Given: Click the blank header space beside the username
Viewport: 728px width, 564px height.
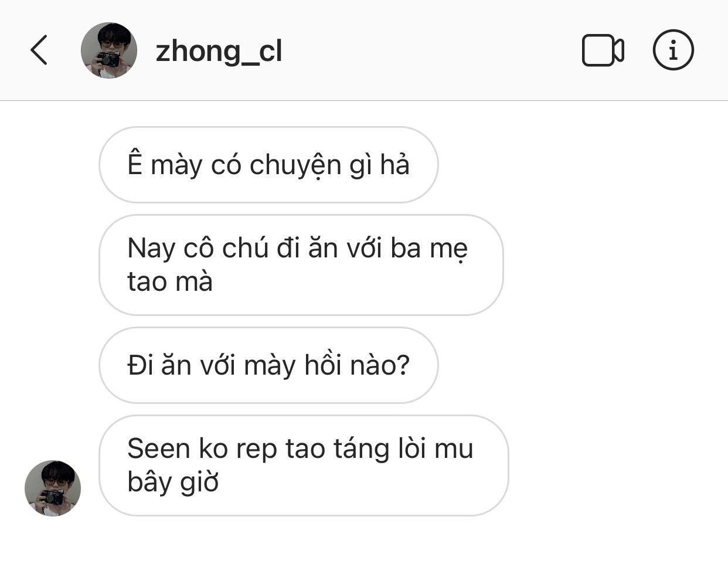Looking at the screenshot, I should tap(431, 50).
